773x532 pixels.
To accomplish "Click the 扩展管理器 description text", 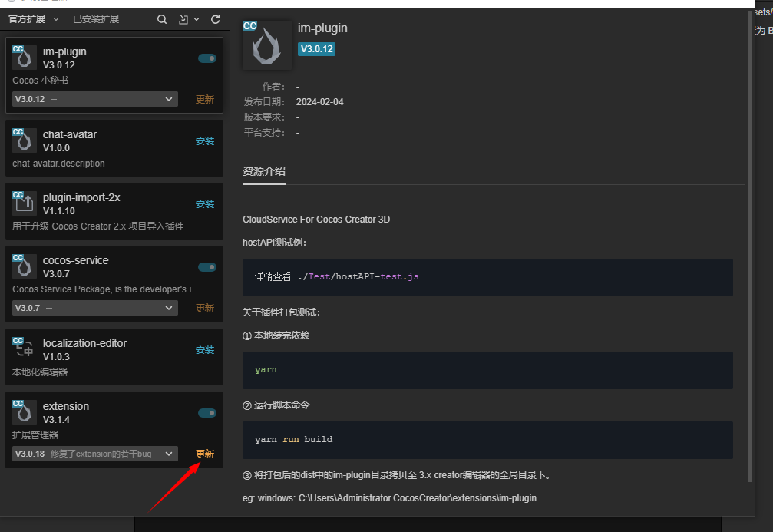I will 35,435.
